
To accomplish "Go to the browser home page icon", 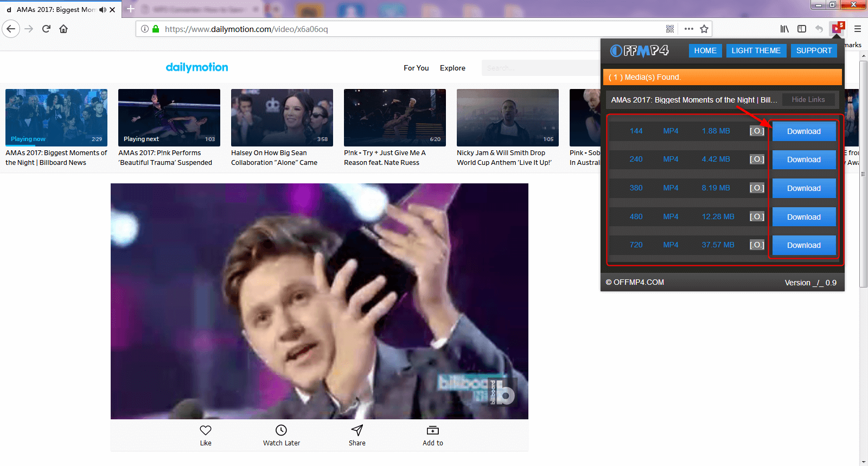I will point(63,29).
